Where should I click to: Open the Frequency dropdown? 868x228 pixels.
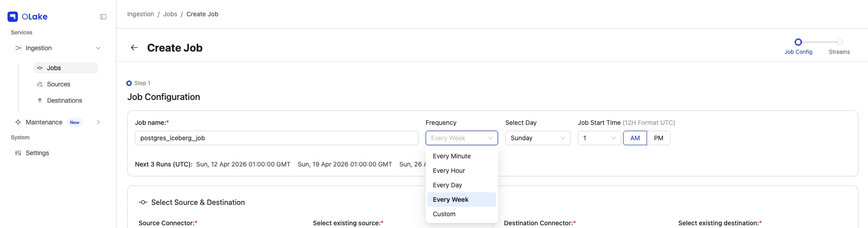pyautogui.click(x=462, y=138)
